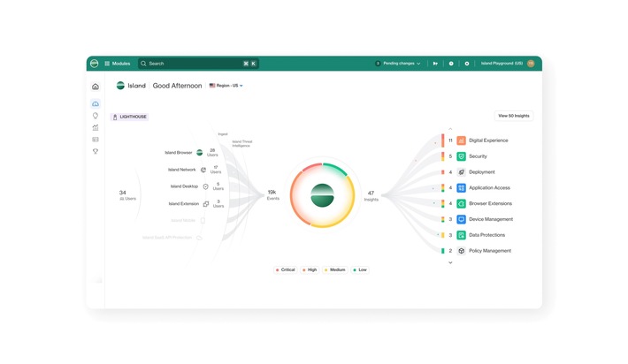Click the severity bar next to Security
This screenshot has height=364, width=628.
(x=442, y=156)
